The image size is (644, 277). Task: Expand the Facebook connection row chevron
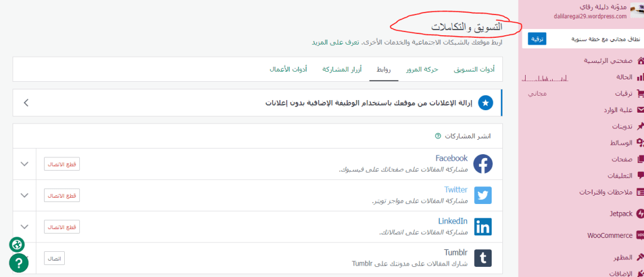[25, 164]
